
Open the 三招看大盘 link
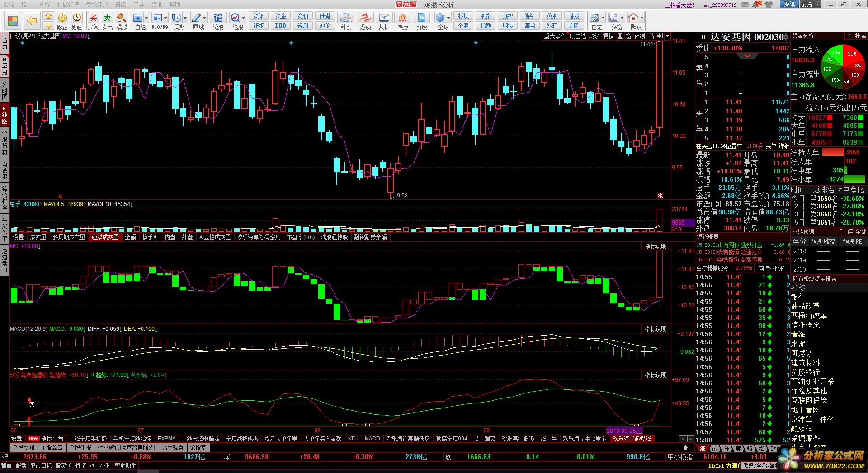pyautogui.click(x=680, y=5)
